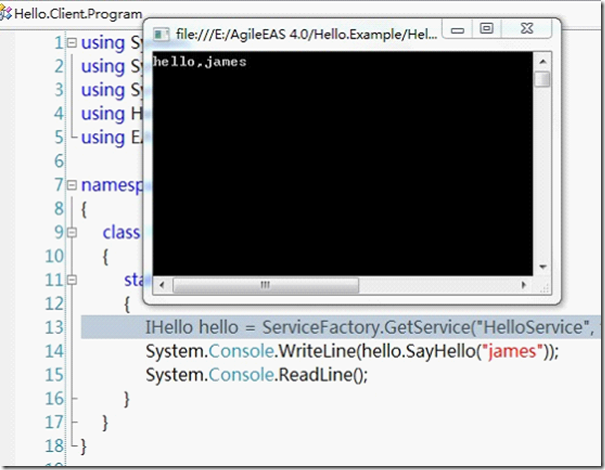Click the console scroll up arrow
Image resolution: width=605 pixels, height=470 pixels.
(542, 61)
